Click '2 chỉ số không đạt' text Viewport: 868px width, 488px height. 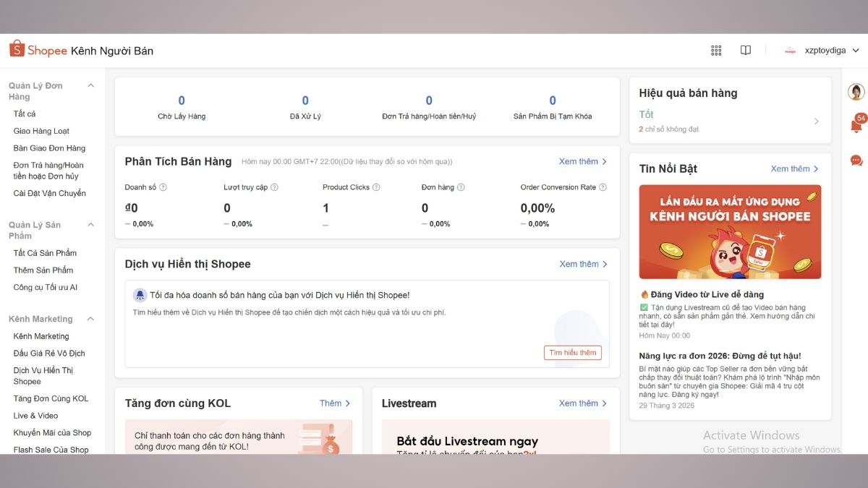pos(669,129)
